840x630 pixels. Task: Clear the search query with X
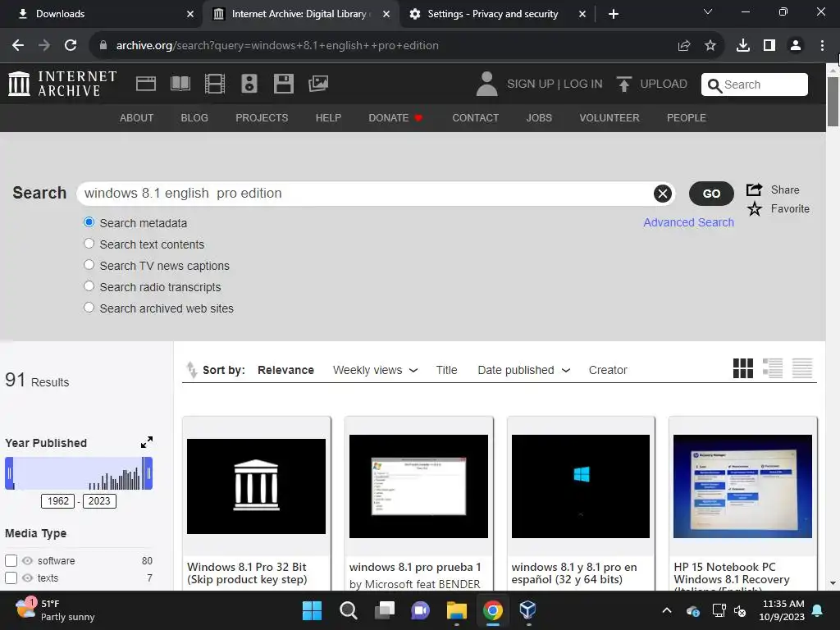(663, 194)
